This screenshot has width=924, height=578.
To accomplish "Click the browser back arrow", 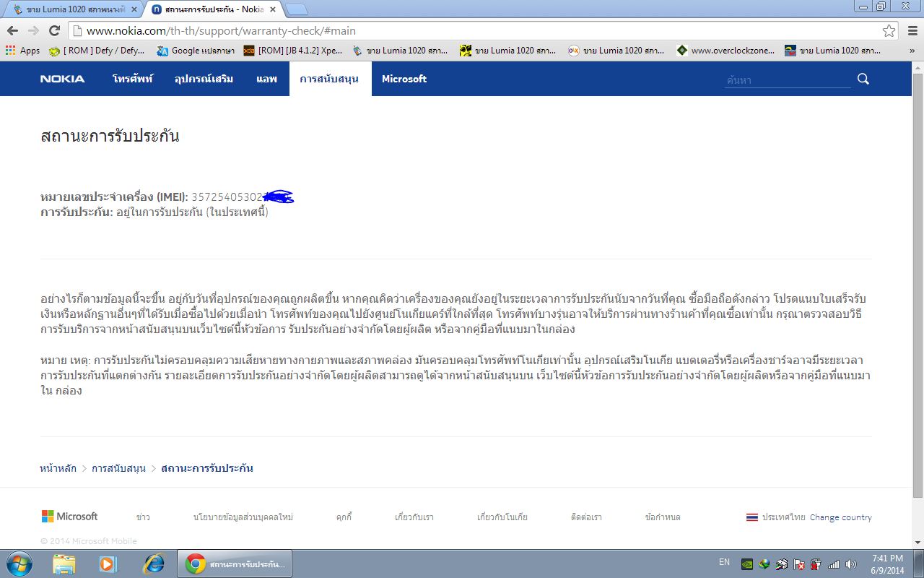I will [12, 30].
